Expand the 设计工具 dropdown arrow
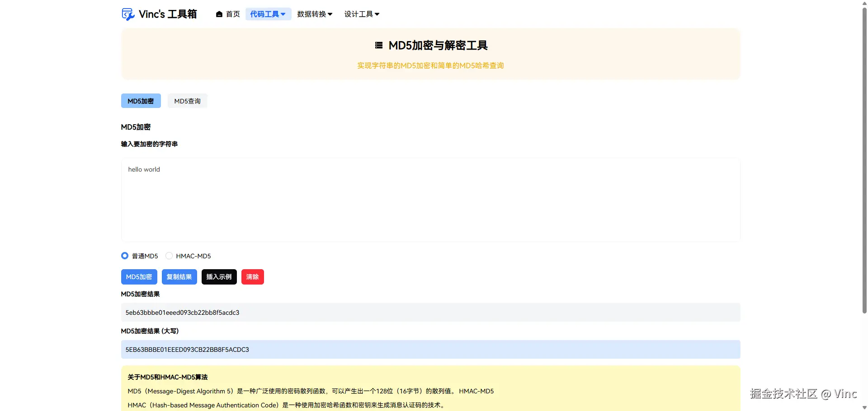The image size is (868, 411). pyautogui.click(x=377, y=14)
